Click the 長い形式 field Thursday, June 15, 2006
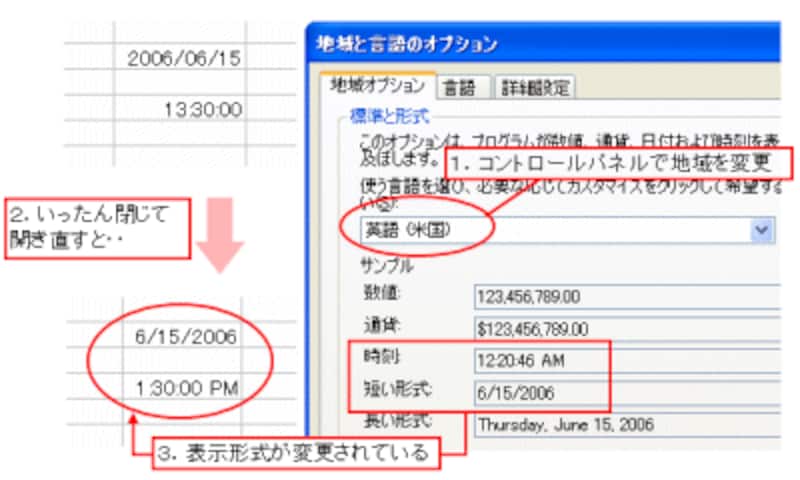The height and width of the screenshot is (480, 800). 625,424
